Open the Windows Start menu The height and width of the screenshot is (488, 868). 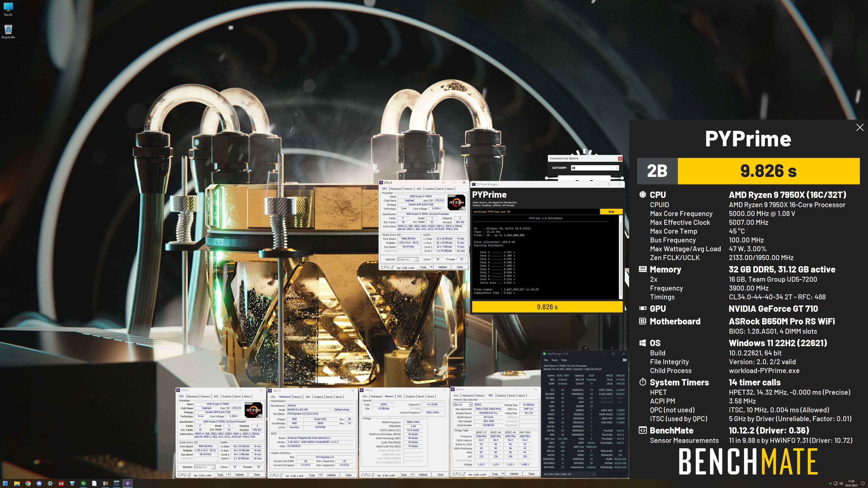(5, 483)
